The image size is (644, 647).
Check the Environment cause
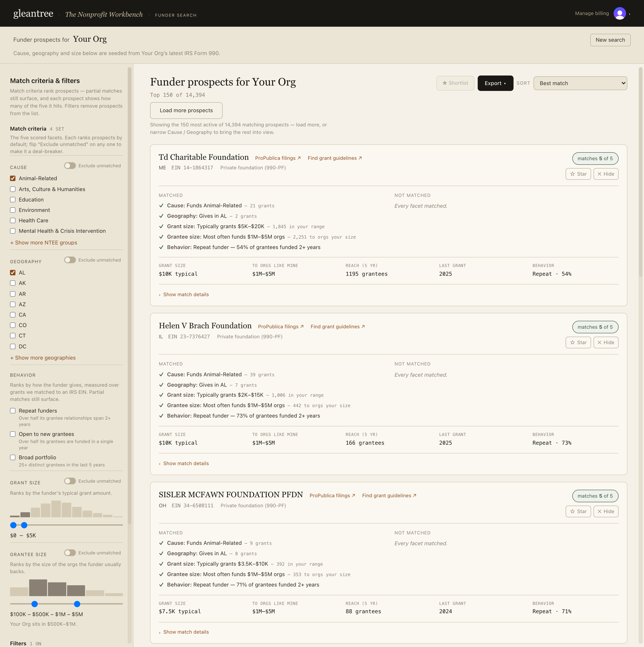[x=13, y=210]
